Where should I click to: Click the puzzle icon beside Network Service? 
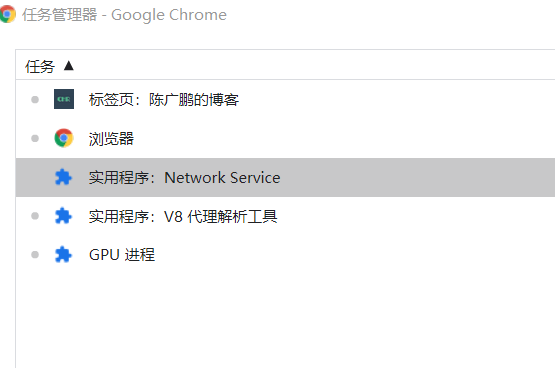[63, 177]
